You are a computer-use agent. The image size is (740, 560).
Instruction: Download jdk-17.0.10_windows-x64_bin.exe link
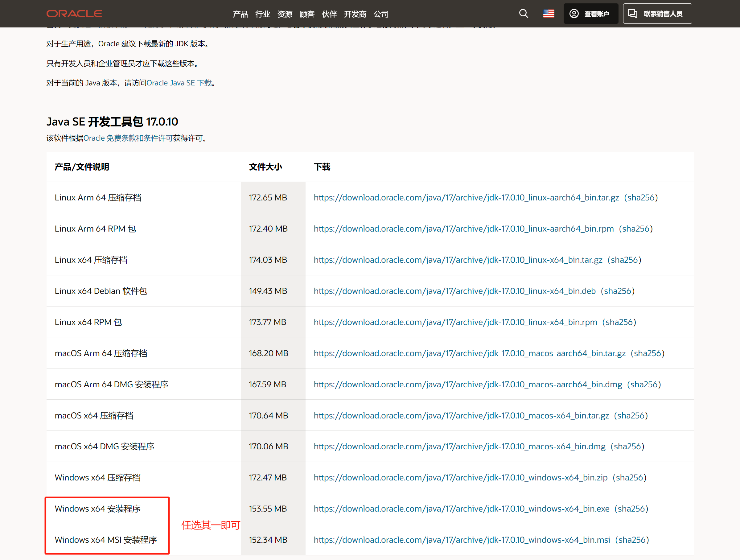tap(461, 509)
